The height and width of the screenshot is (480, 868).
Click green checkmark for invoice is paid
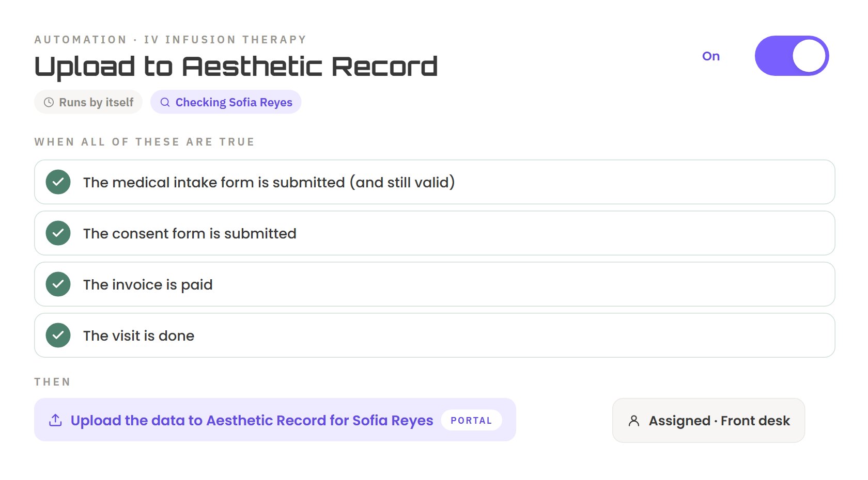click(x=58, y=284)
